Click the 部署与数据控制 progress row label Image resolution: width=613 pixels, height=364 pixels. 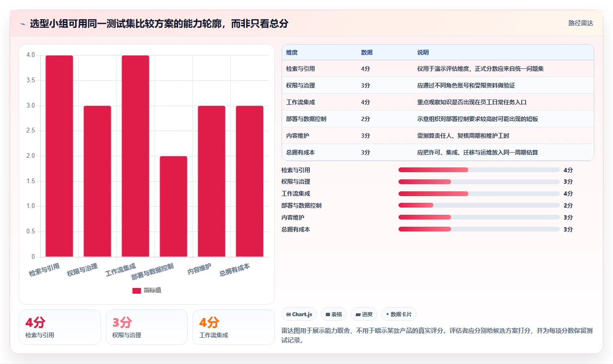301,206
